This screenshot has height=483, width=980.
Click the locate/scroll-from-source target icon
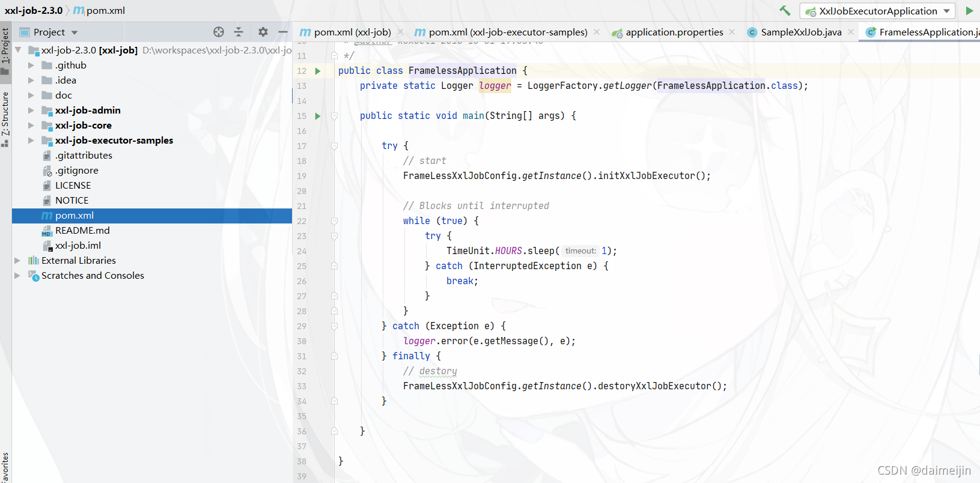pos(219,32)
